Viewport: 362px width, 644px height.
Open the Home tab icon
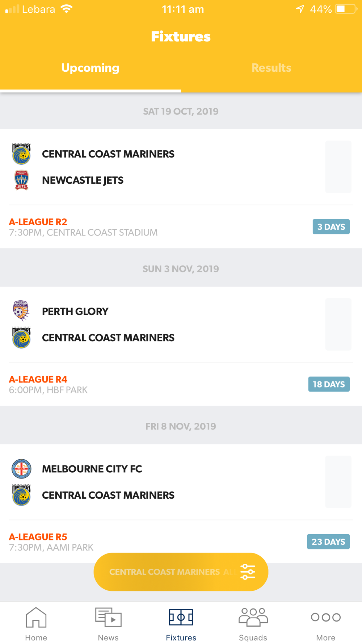(x=36, y=617)
